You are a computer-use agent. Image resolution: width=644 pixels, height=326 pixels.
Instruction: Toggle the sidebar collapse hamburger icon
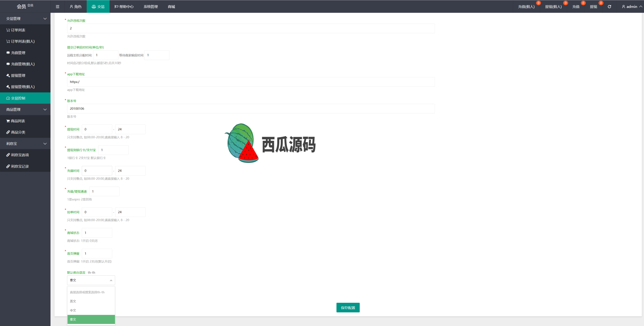click(x=58, y=6)
